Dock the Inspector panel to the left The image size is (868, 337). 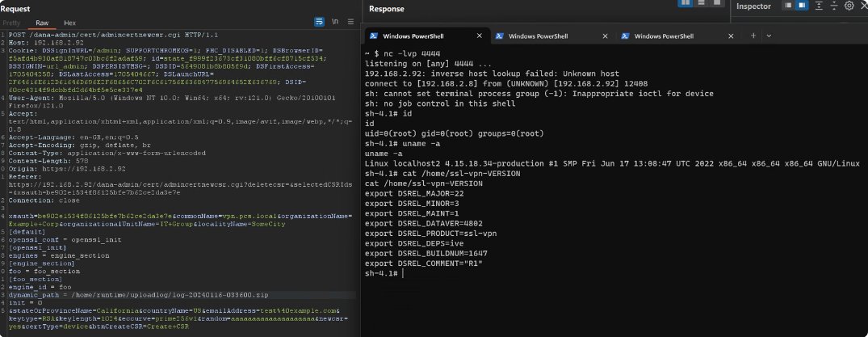click(x=788, y=6)
